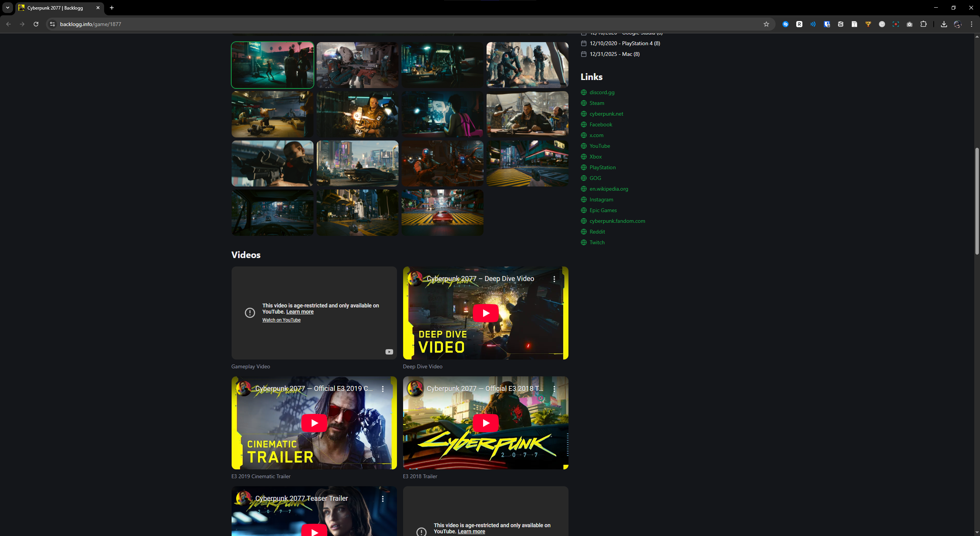Open the Xbox link
This screenshot has width=980, height=536.
[596, 157]
